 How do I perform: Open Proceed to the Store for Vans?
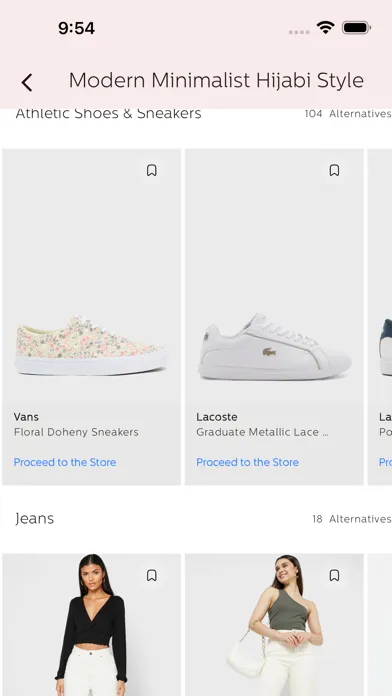coord(65,462)
